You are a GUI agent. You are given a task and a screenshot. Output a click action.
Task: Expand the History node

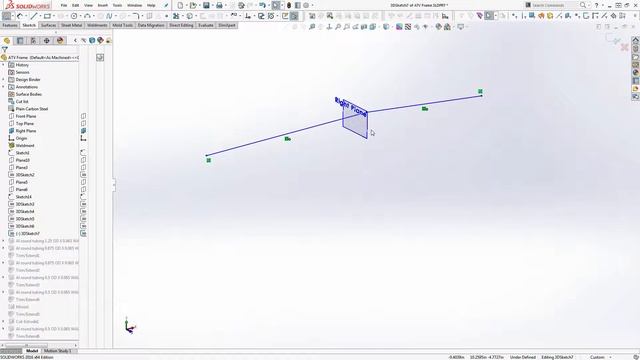[4, 65]
